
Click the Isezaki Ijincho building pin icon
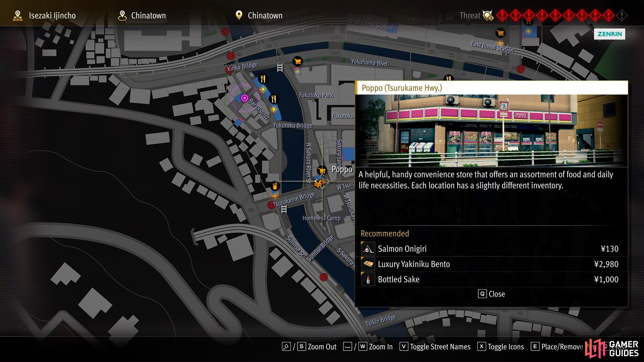(17, 15)
